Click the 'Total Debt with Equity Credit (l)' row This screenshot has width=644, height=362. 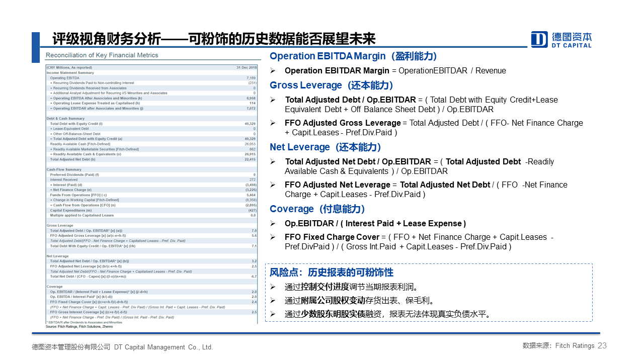(x=151, y=124)
